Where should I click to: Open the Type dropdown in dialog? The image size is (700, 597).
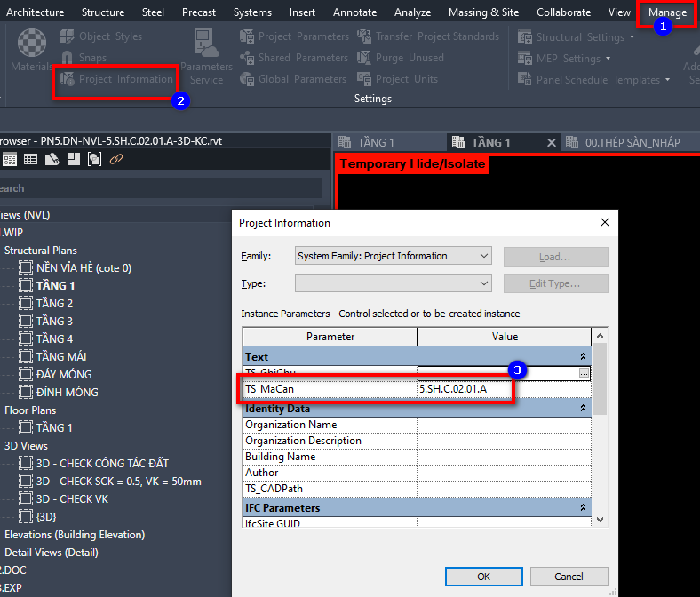393,283
